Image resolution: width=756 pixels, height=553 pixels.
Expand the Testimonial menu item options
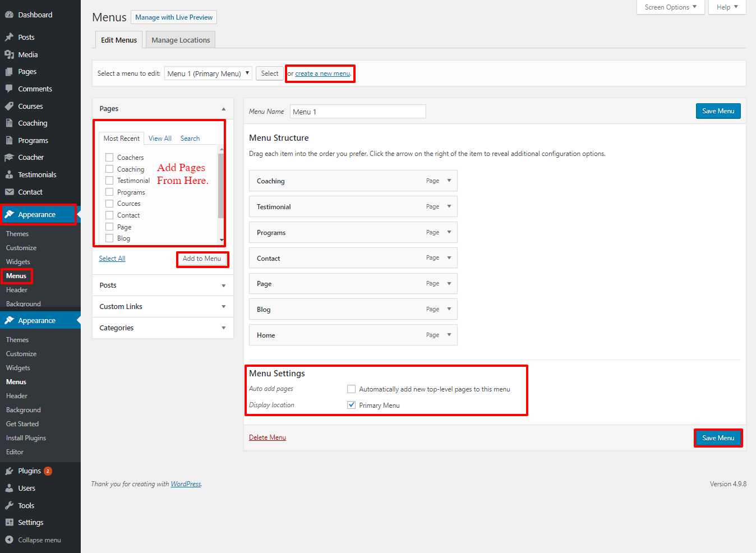[449, 206]
